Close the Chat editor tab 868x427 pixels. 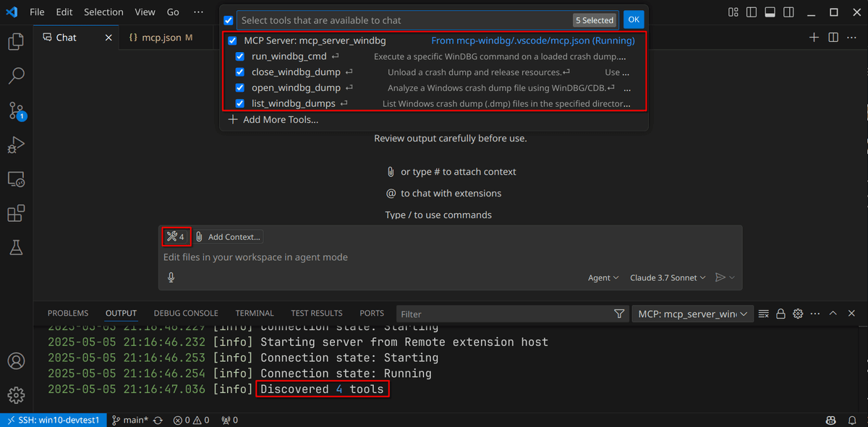pyautogui.click(x=109, y=38)
